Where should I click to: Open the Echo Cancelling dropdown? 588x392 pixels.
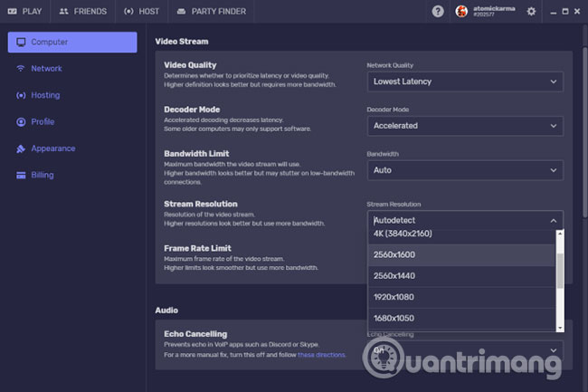(465, 350)
